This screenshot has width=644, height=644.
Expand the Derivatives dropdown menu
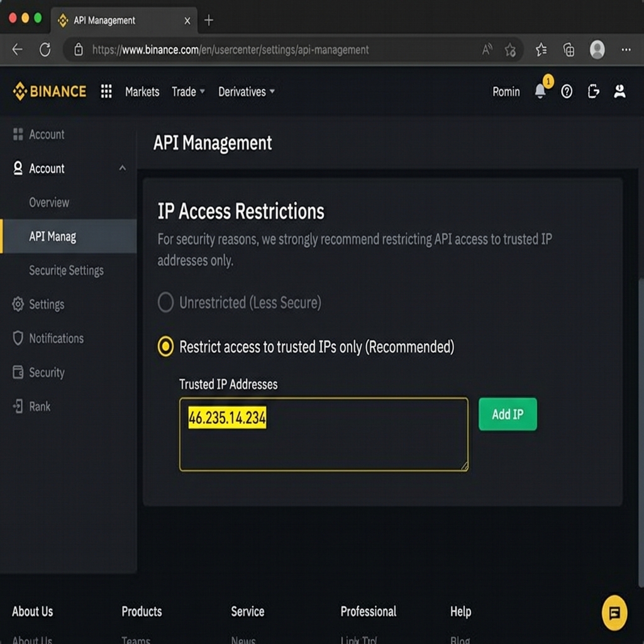247,92
